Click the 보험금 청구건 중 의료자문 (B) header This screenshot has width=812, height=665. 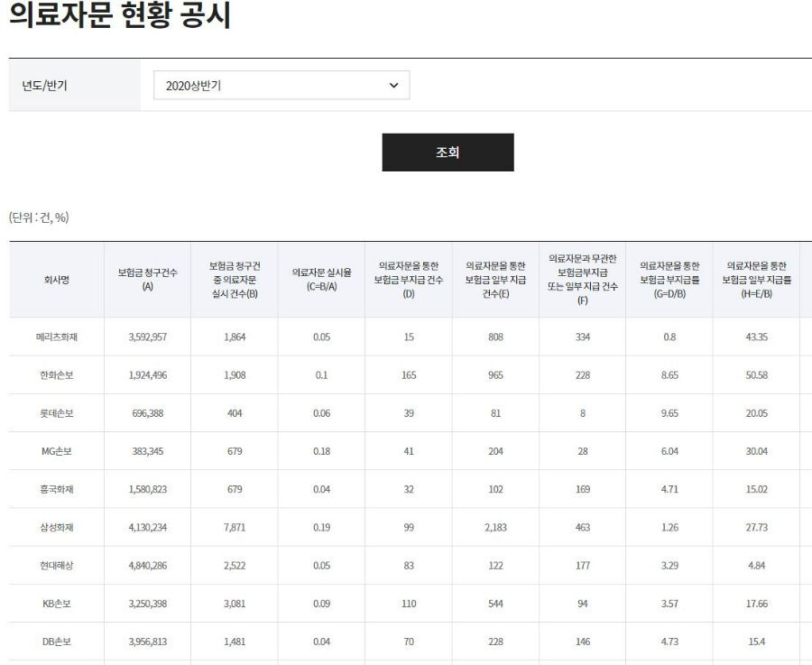point(235,280)
